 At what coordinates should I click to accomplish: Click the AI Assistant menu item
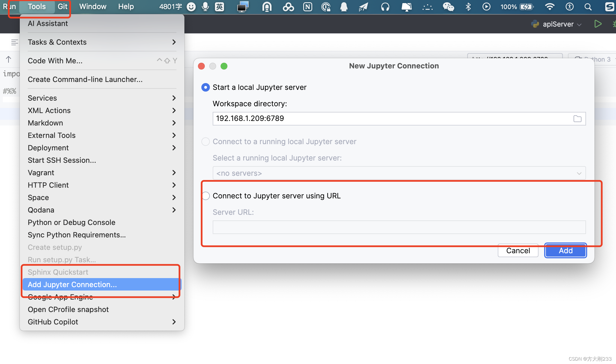48,23
